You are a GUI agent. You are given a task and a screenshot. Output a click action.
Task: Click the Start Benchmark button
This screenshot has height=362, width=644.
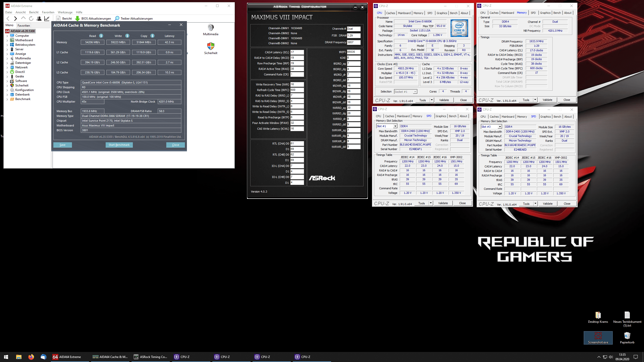[x=119, y=145]
